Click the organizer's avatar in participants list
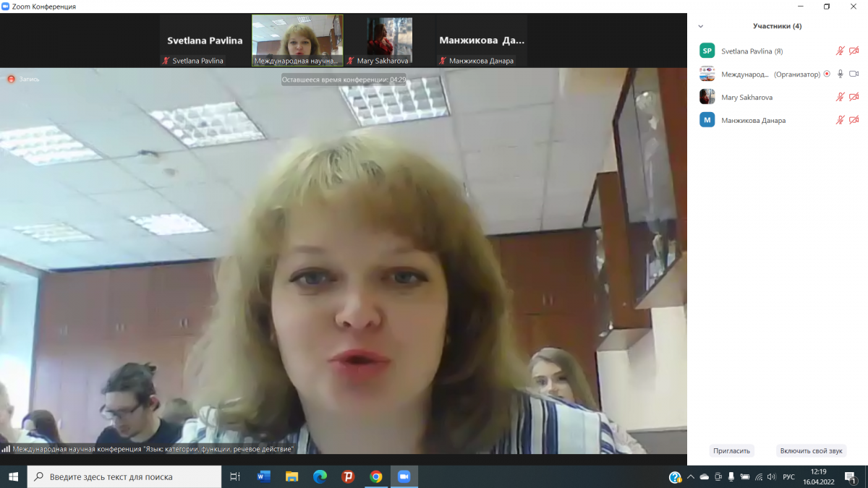The image size is (868, 488). 707,74
